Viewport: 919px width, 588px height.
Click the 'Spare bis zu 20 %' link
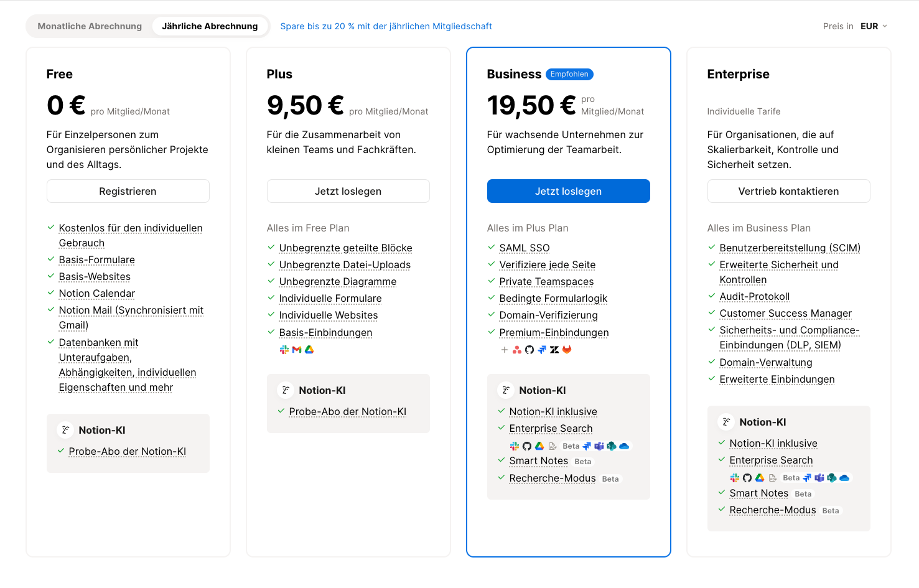[386, 26]
